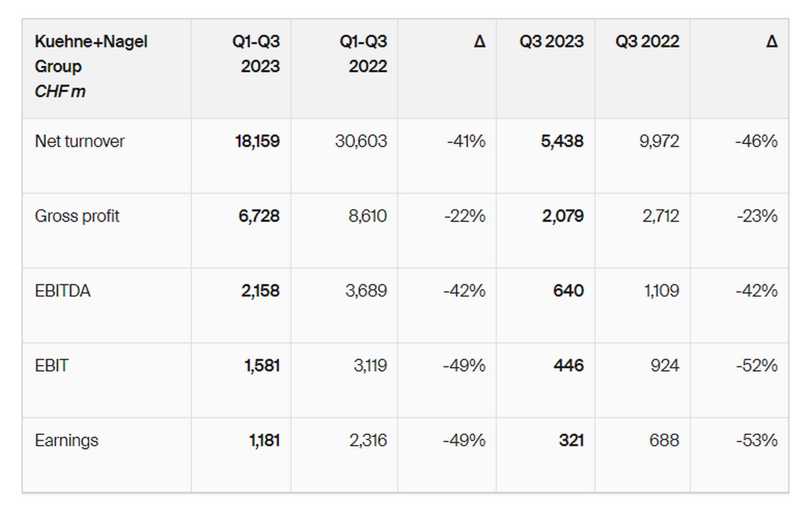Select the Q1-Q3 2022 column header

click(364, 54)
